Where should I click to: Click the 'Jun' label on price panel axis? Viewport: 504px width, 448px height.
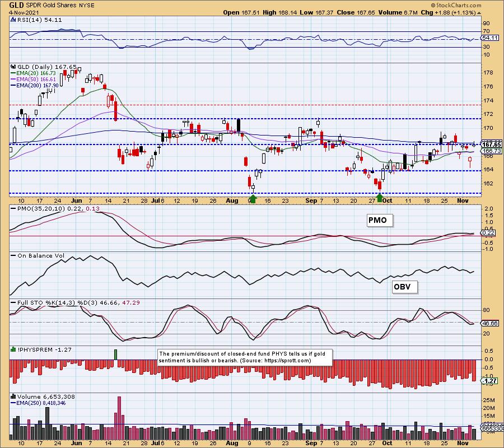(x=77, y=200)
